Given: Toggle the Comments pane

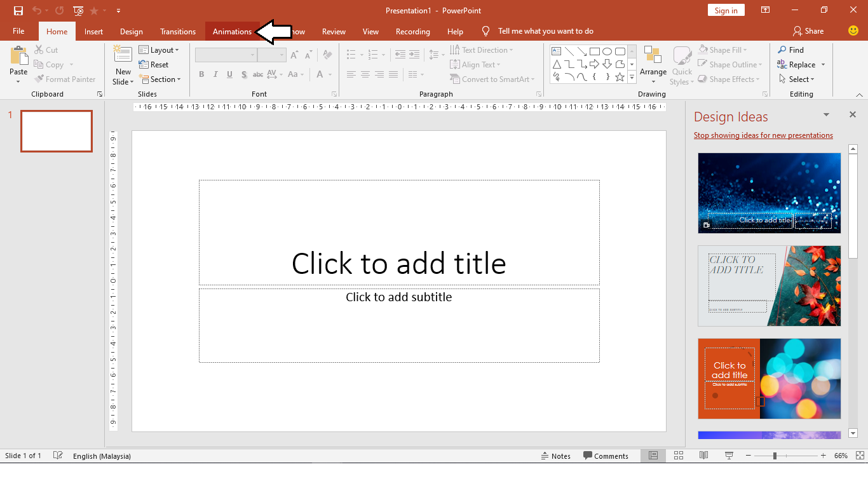Looking at the screenshot, I should (x=606, y=456).
